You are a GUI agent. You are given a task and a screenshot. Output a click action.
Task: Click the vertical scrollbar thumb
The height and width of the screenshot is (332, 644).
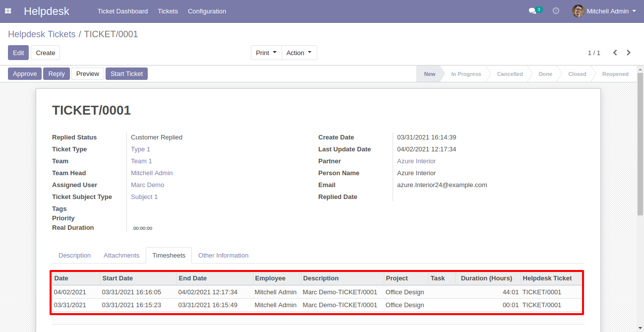tap(640, 144)
